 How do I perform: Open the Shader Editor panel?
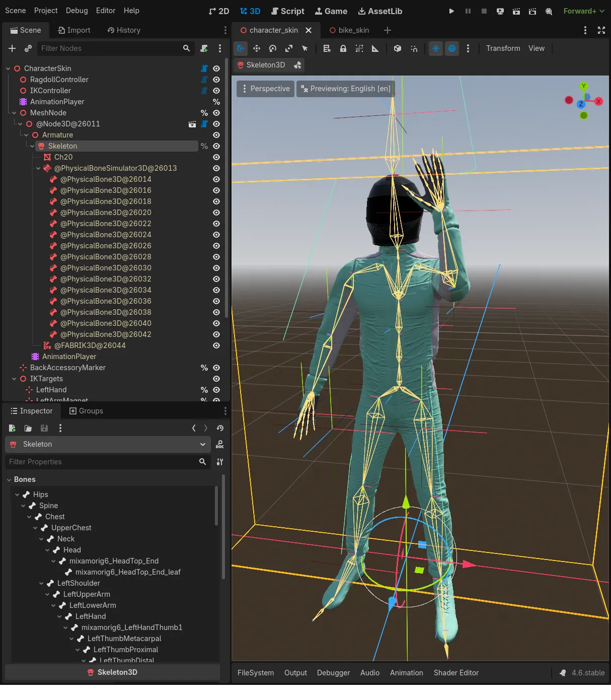(456, 673)
